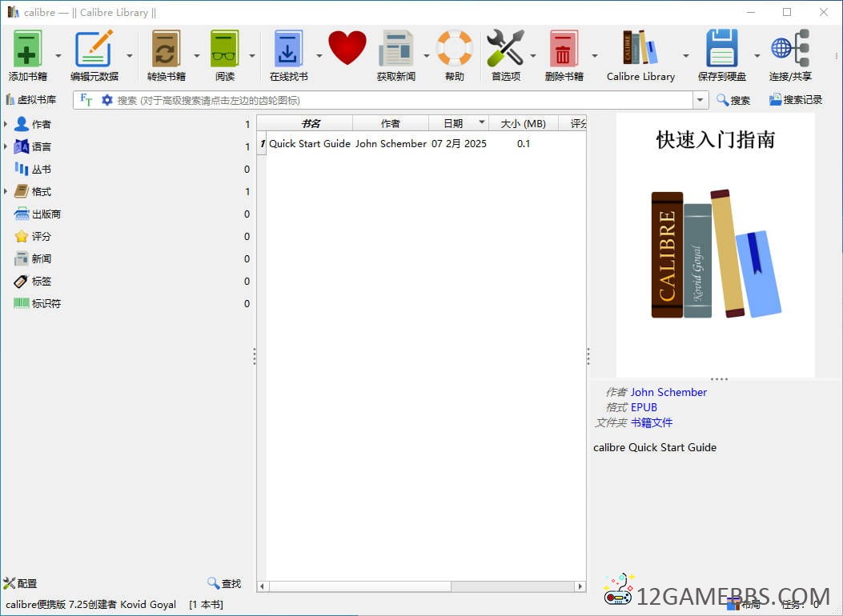
Task: Open the add books dropdown arrow
Action: [x=58, y=55]
